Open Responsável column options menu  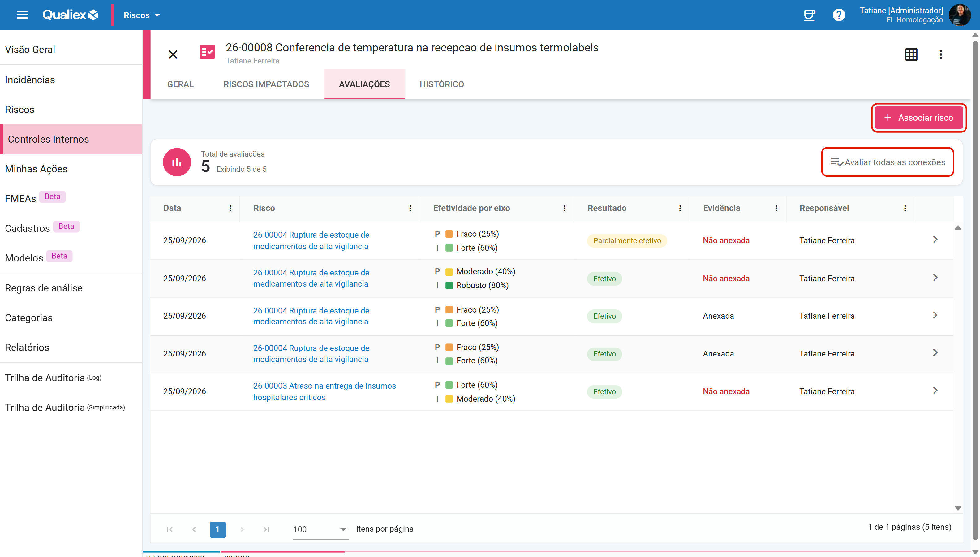pos(905,208)
